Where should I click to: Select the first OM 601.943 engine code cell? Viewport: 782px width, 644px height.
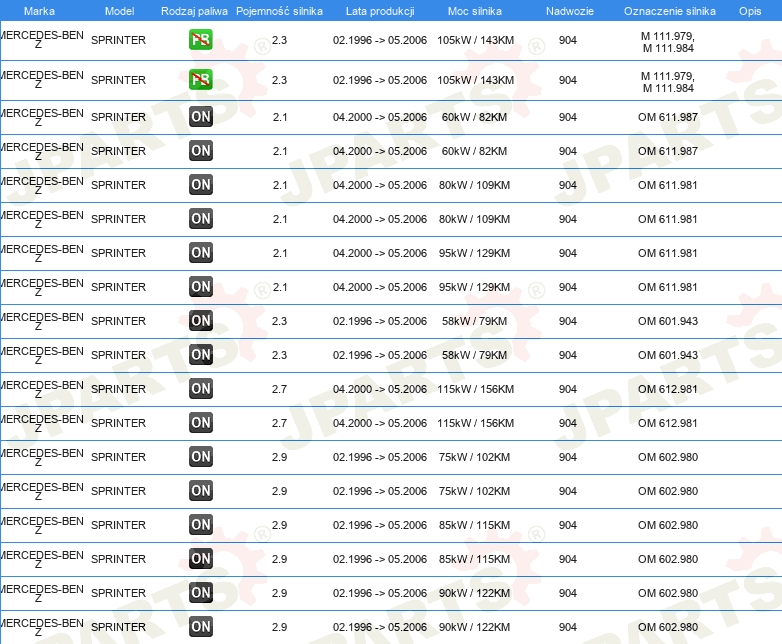(668, 321)
